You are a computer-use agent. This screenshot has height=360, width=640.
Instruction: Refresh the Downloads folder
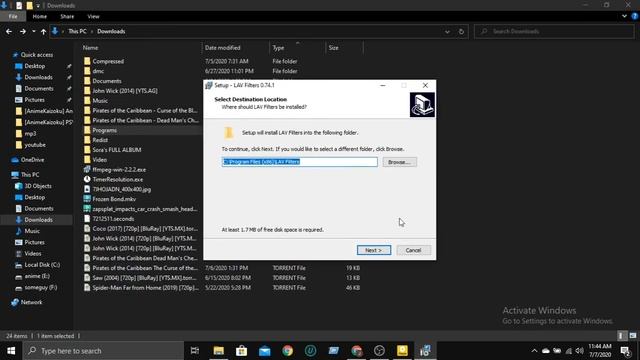[461, 31]
